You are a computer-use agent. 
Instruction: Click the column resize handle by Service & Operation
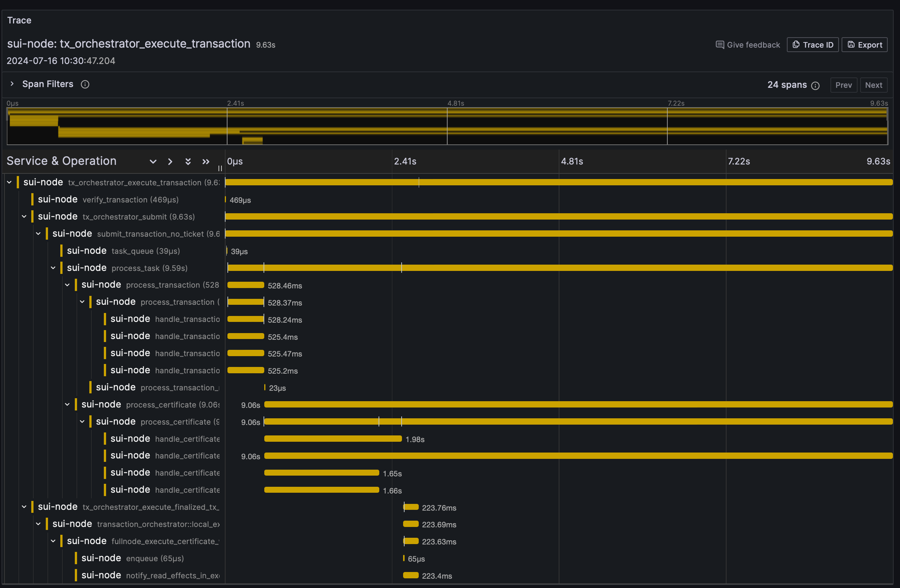pyautogui.click(x=220, y=169)
